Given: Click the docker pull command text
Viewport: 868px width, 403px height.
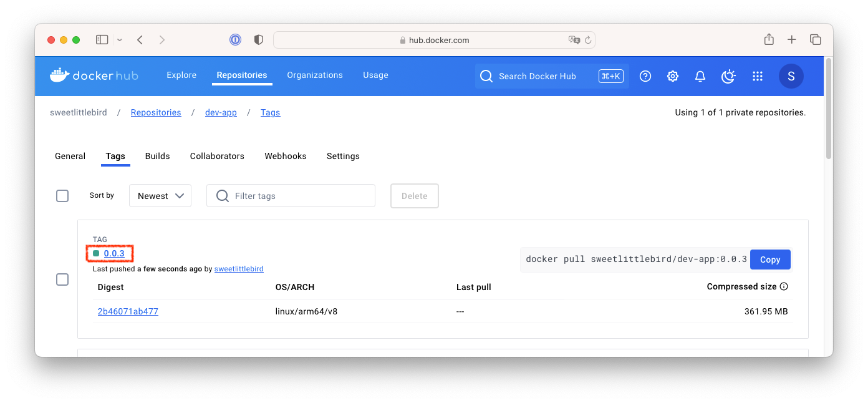Looking at the screenshot, I should pos(636,260).
